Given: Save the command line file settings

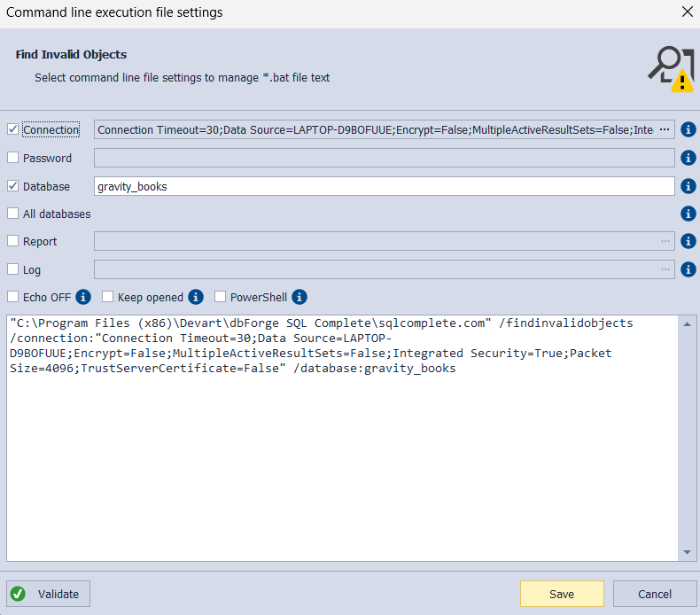Looking at the screenshot, I should tap(562, 594).
